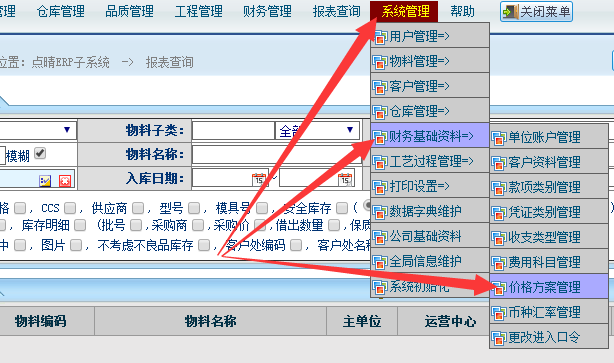
Task: Uncheck the 模糊 checkbox
Action: 40,153
